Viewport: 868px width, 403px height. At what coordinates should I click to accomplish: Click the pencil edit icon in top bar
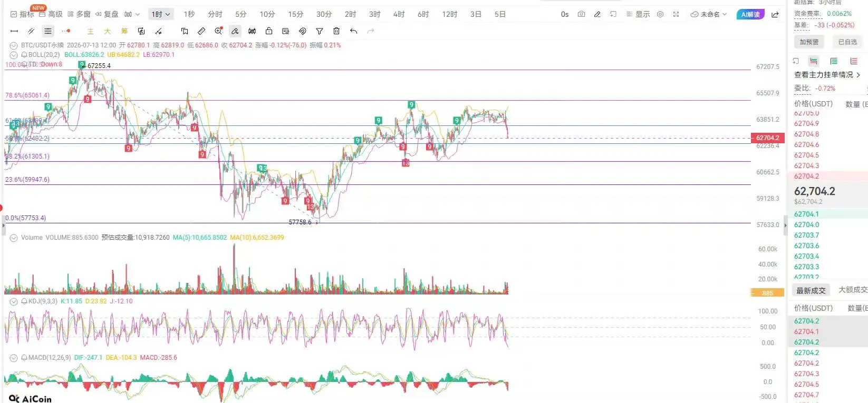[x=597, y=14]
